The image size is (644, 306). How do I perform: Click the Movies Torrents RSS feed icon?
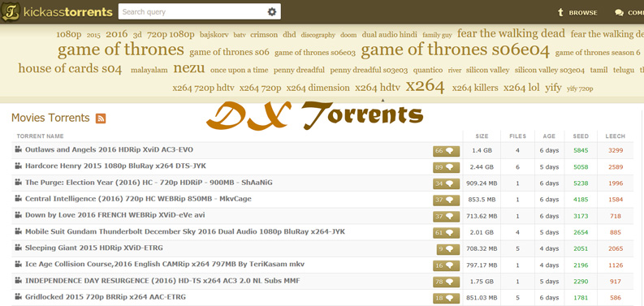click(x=101, y=119)
